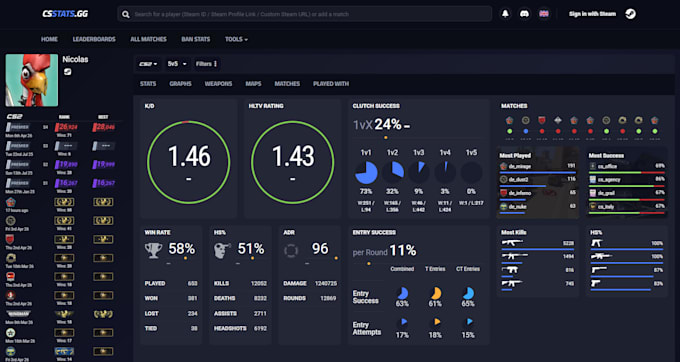Click the trophy icon in Win Rate card
This screenshot has width=680, height=362.
point(154,250)
